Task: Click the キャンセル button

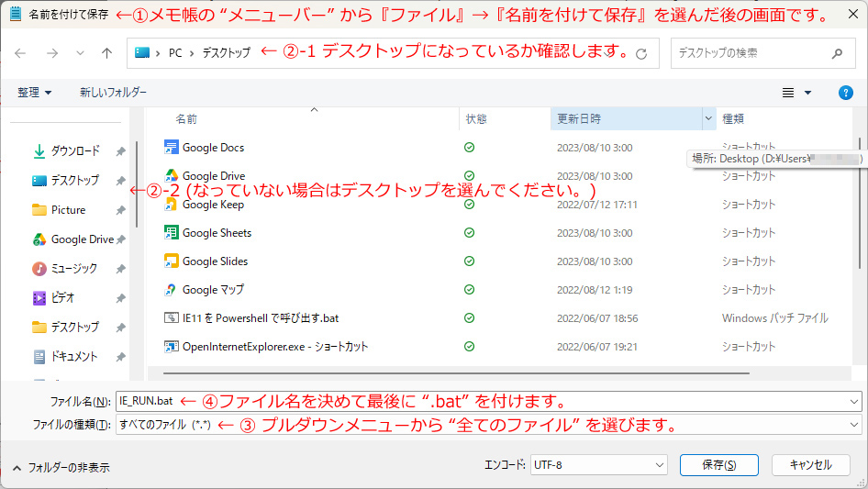Action: click(811, 465)
